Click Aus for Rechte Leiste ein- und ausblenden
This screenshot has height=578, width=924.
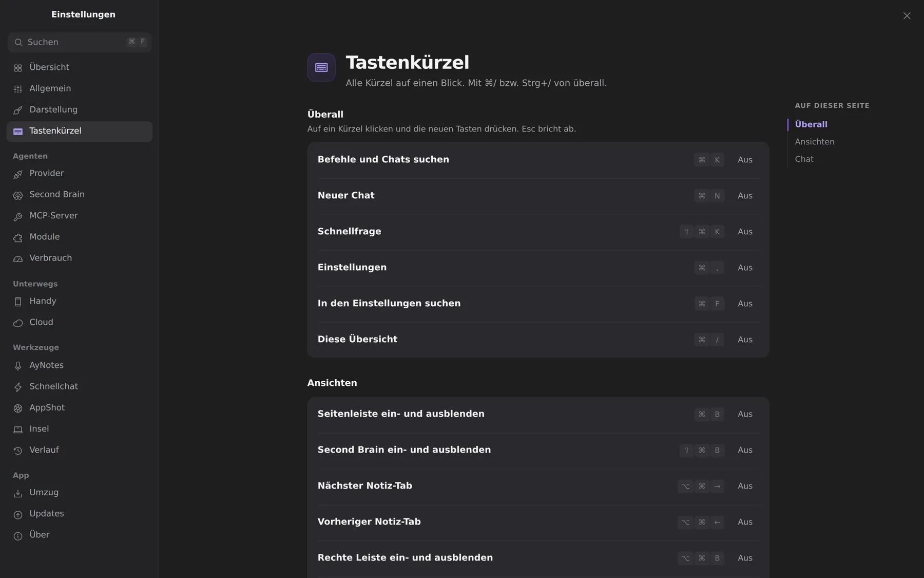coord(745,558)
